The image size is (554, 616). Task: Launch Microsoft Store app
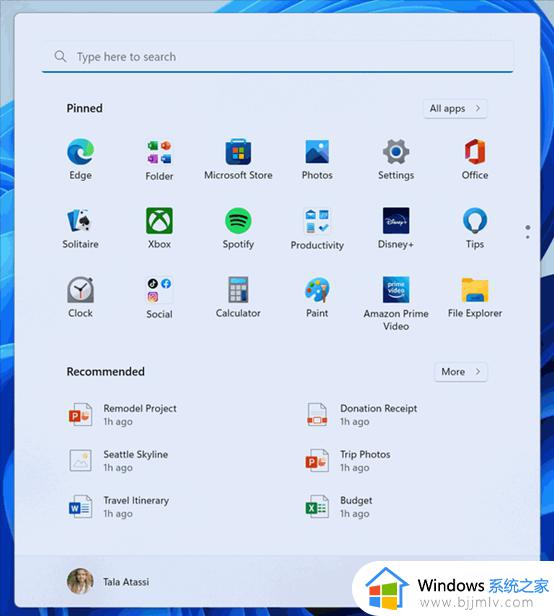pyautogui.click(x=238, y=159)
